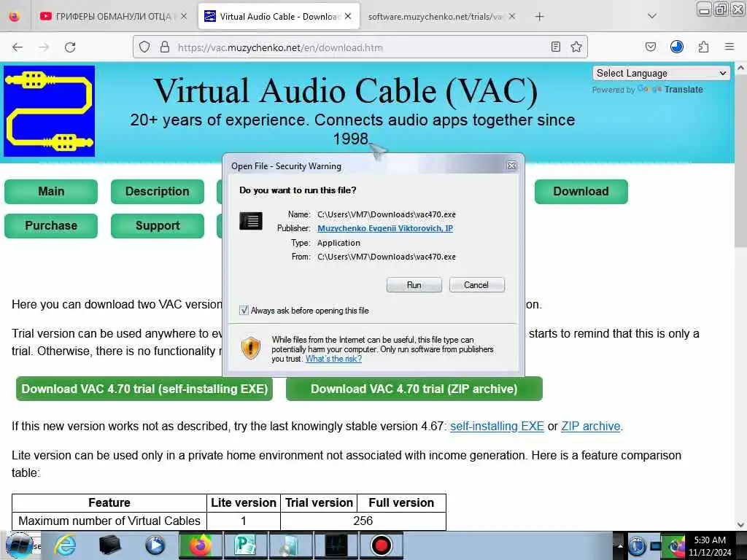Close the software.muzychenko.net tab
747x560 pixels.
coord(511,16)
